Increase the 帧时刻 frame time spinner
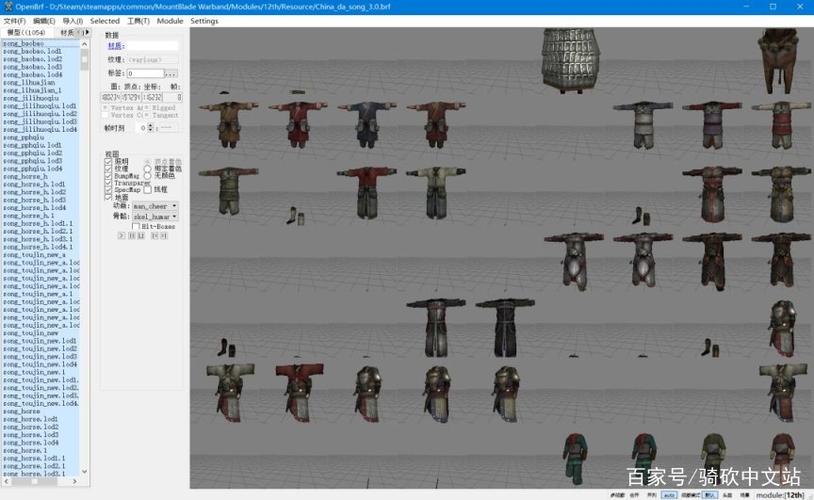This screenshot has width=814, height=500. (151, 126)
